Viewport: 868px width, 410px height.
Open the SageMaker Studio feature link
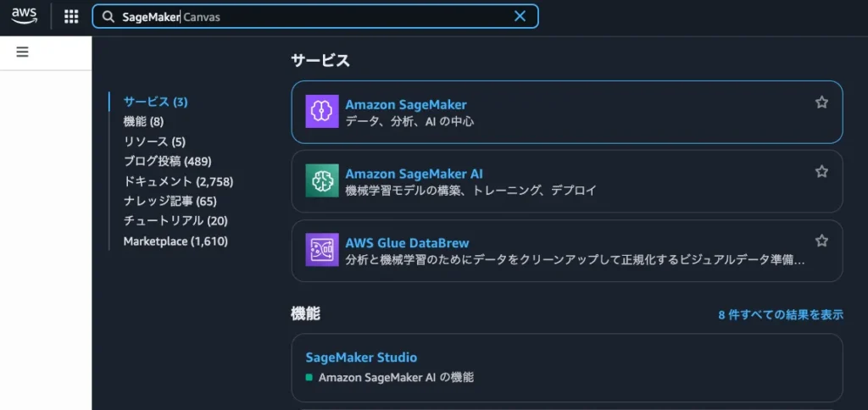pos(361,357)
